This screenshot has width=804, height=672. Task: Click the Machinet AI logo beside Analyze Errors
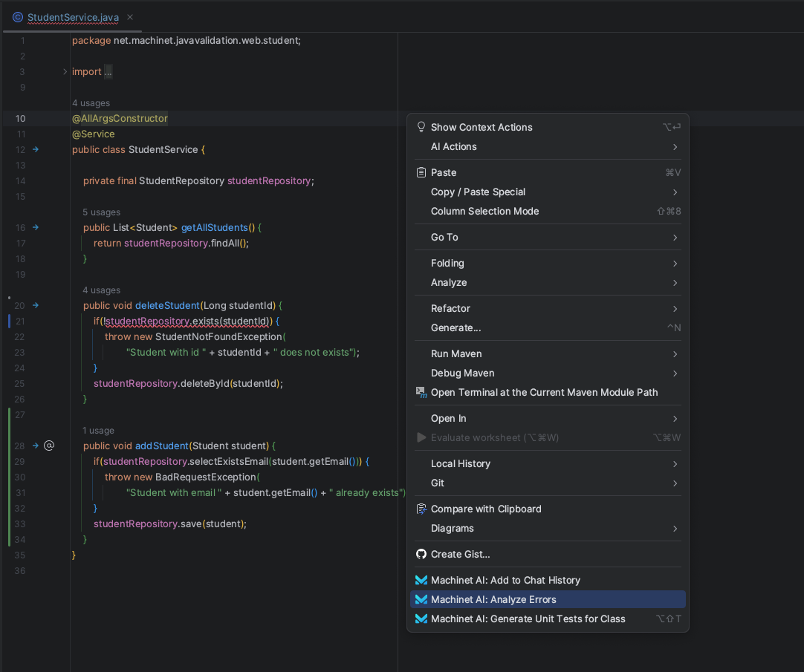(421, 599)
